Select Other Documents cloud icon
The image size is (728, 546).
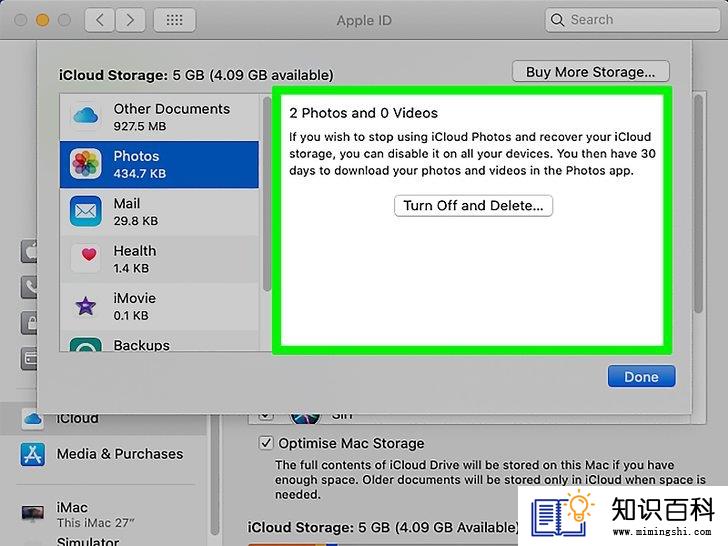[85, 116]
